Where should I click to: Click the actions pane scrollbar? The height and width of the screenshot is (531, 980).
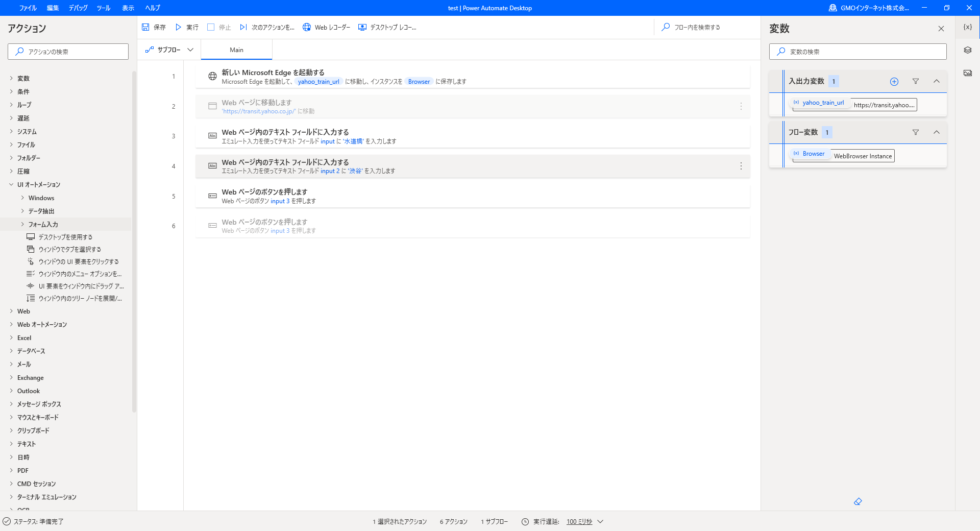click(x=134, y=241)
